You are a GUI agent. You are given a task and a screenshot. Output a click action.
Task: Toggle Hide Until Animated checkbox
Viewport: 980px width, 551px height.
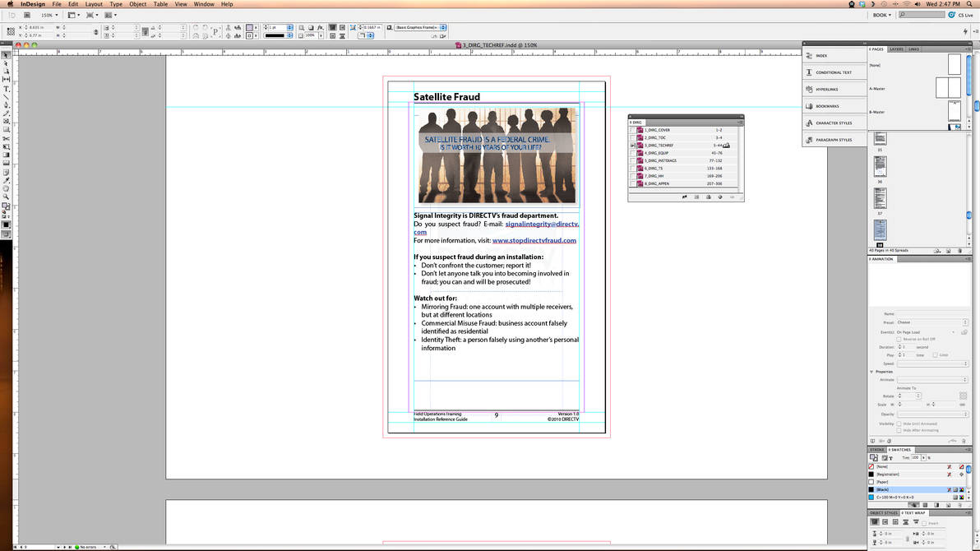point(899,424)
